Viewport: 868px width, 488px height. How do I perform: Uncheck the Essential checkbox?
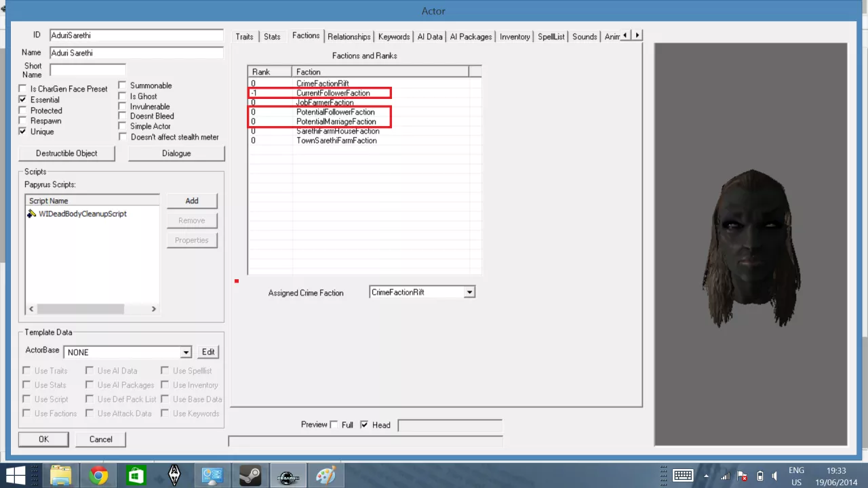23,100
